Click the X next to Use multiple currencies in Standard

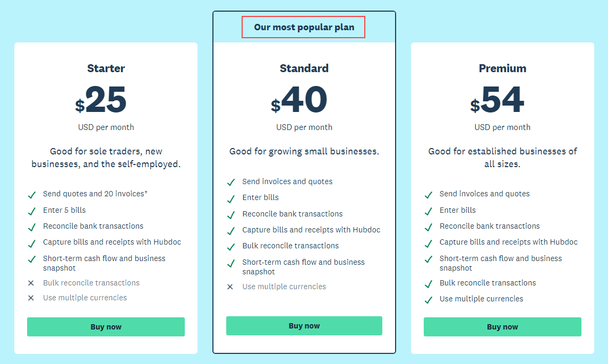pyautogui.click(x=229, y=287)
